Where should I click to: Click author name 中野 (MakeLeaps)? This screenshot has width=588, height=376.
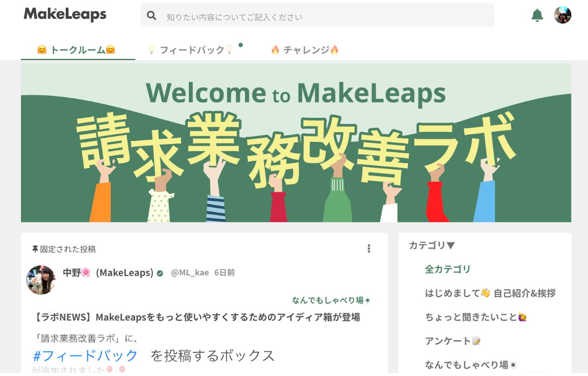pos(108,272)
